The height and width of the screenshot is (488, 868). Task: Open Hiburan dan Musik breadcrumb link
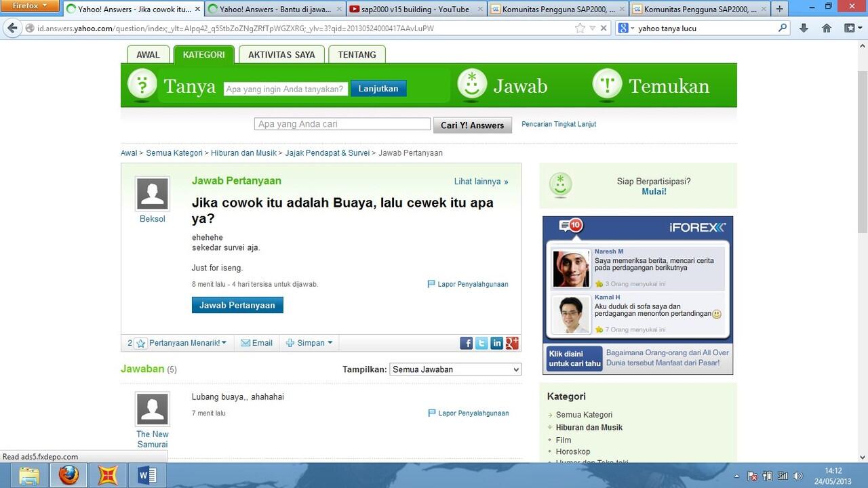(243, 153)
